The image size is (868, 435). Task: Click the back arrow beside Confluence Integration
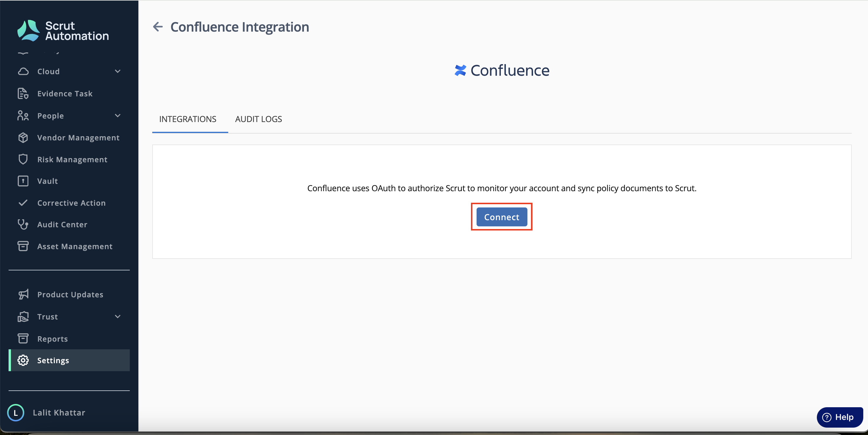pos(158,27)
